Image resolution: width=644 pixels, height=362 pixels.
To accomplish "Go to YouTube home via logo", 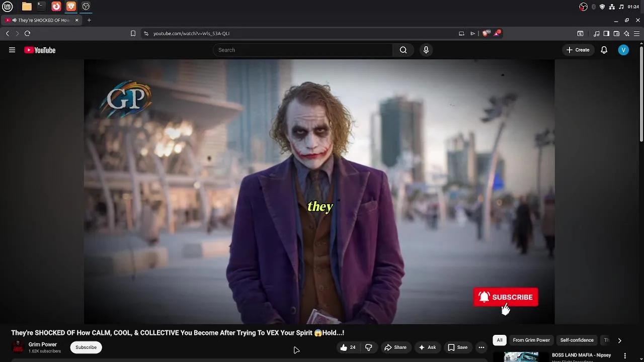I will 40,50.
